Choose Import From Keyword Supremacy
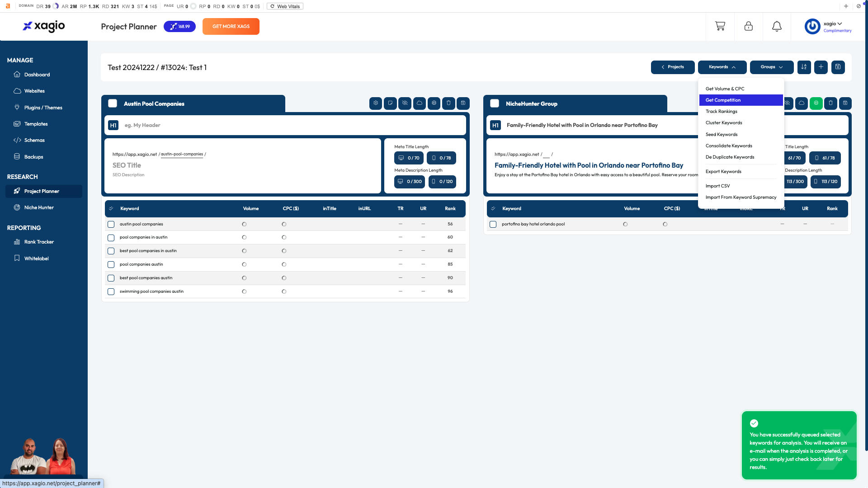This screenshot has width=868, height=488. (741, 197)
